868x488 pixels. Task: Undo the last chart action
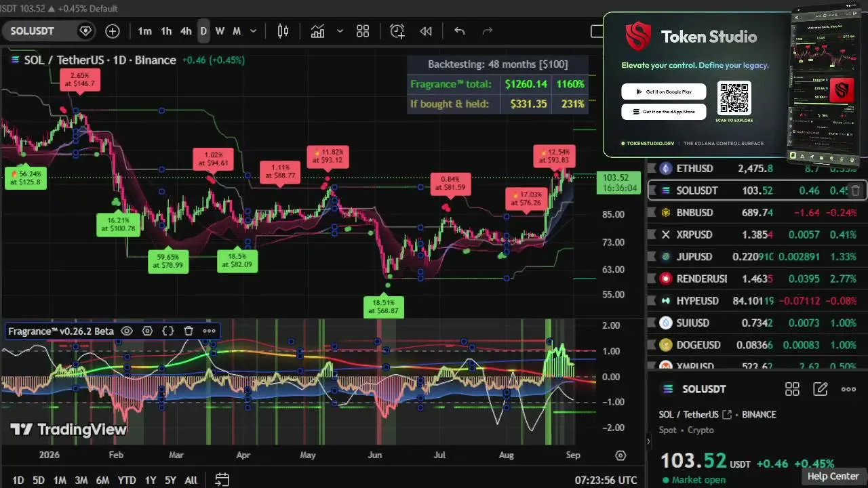pos(460,31)
